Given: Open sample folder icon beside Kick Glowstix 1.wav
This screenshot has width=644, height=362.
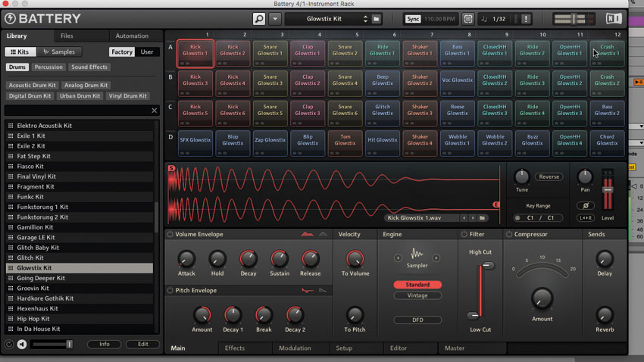Looking at the screenshot, I should point(482,218).
